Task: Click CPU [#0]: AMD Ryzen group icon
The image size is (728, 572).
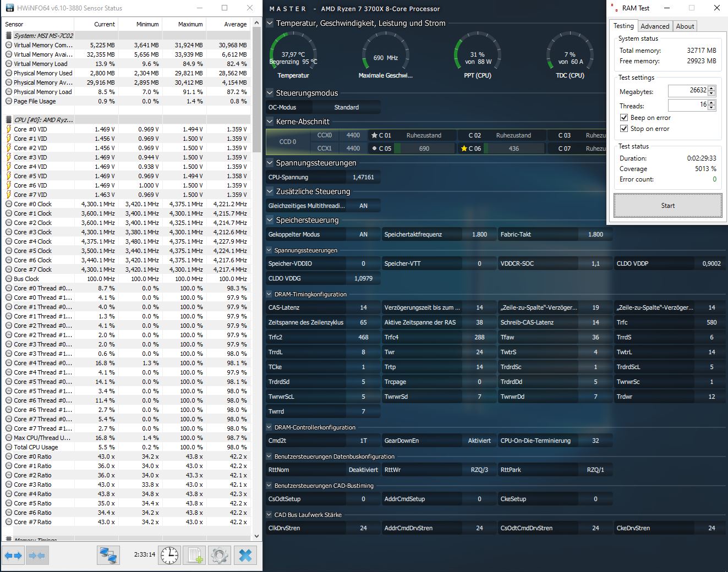Action: point(9,120)
